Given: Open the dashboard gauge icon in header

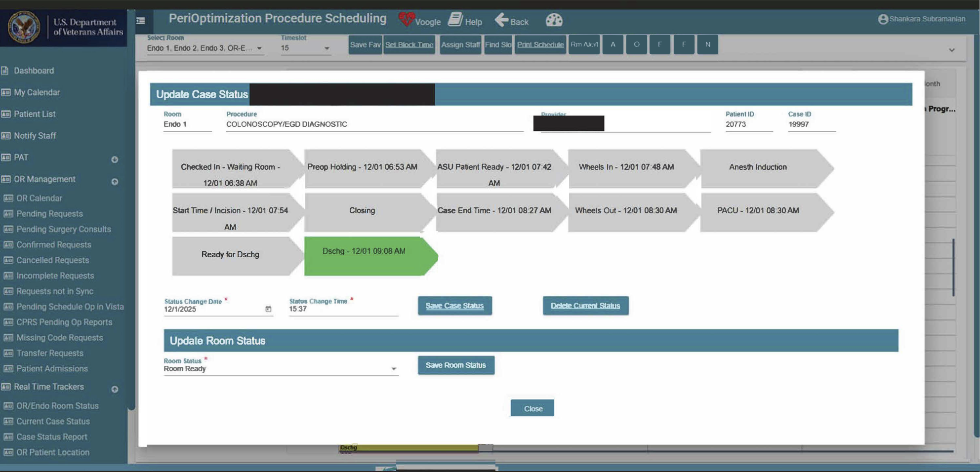Looking at the screenshot, I should coord(554,20).
